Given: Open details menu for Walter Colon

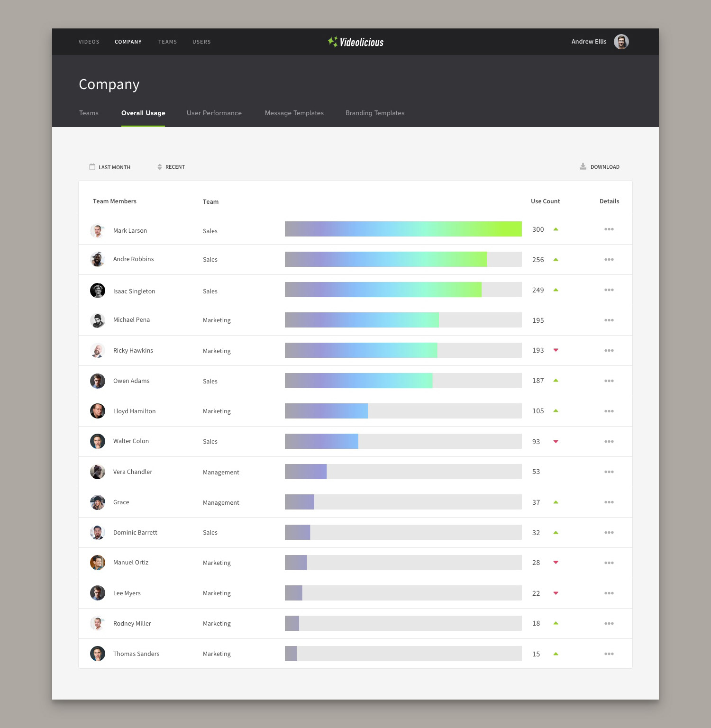Looking at the screenshot, I should [609, 442].
